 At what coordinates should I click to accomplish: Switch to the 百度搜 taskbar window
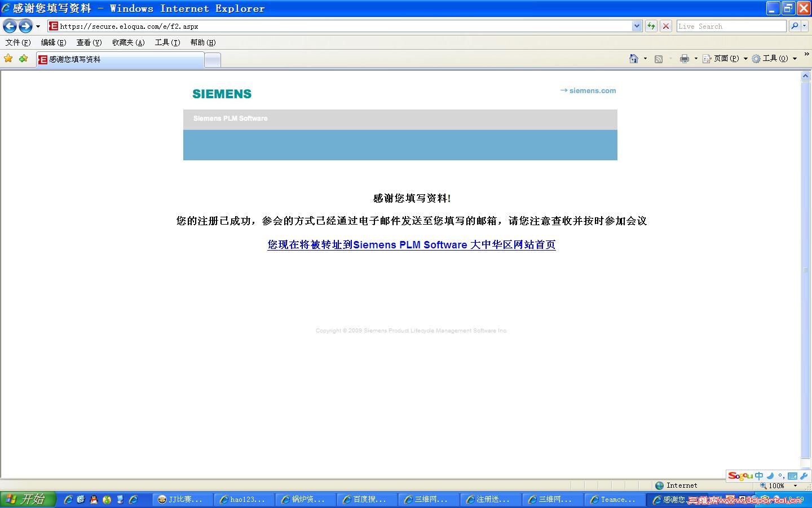click(368, 500)
